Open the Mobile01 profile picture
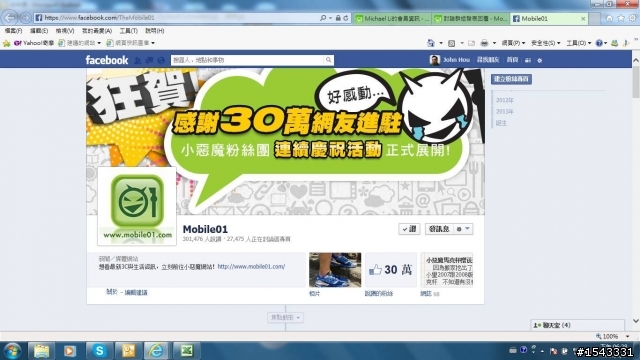 (137, 206)
